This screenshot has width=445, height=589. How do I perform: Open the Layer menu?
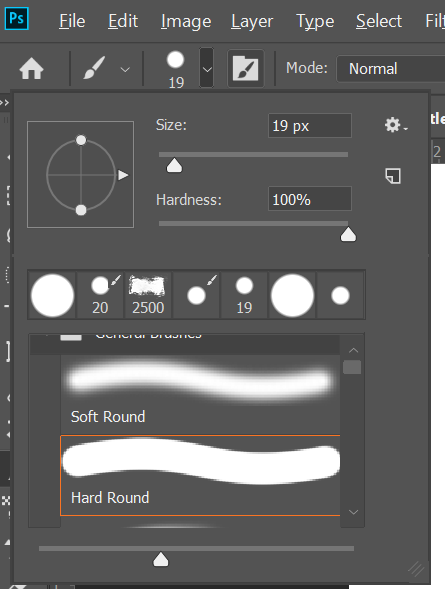pos(252,21)
